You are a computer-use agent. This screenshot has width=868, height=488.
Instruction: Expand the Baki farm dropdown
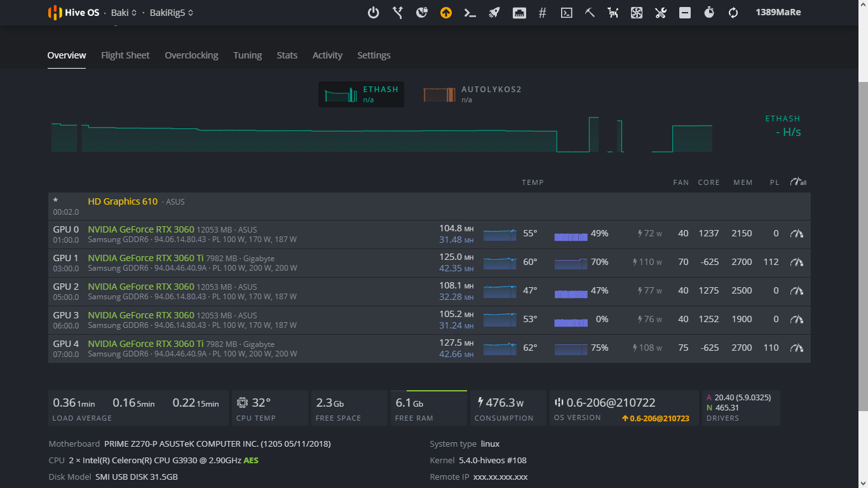click(x=124, y=13)
